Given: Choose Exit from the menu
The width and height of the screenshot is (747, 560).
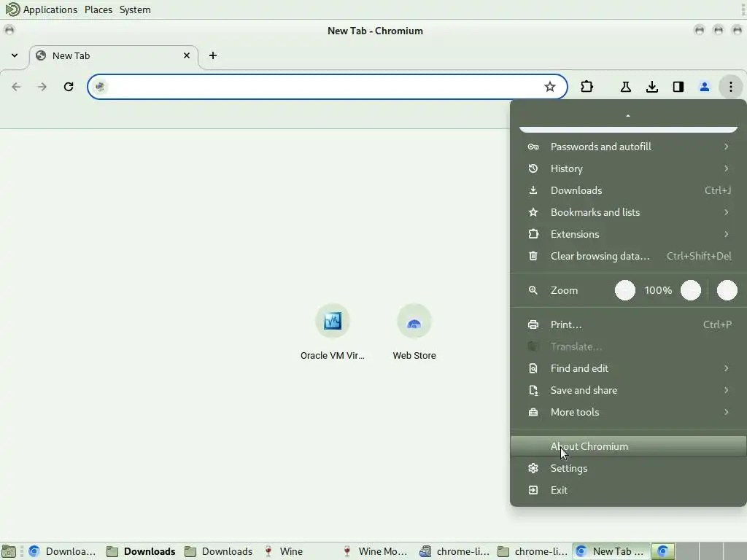Looking at the screenshot, I should click(x=628, y=491).
